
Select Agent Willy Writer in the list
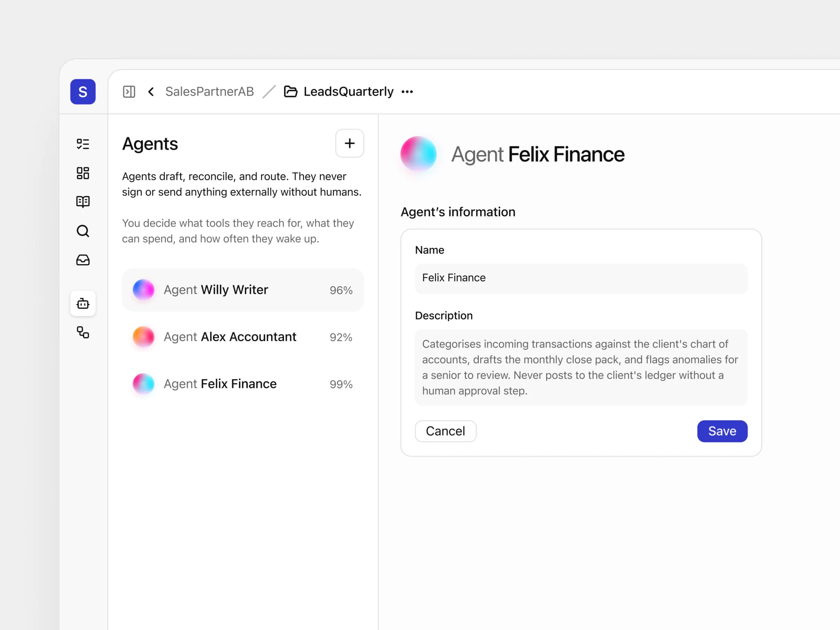point(243,290)
